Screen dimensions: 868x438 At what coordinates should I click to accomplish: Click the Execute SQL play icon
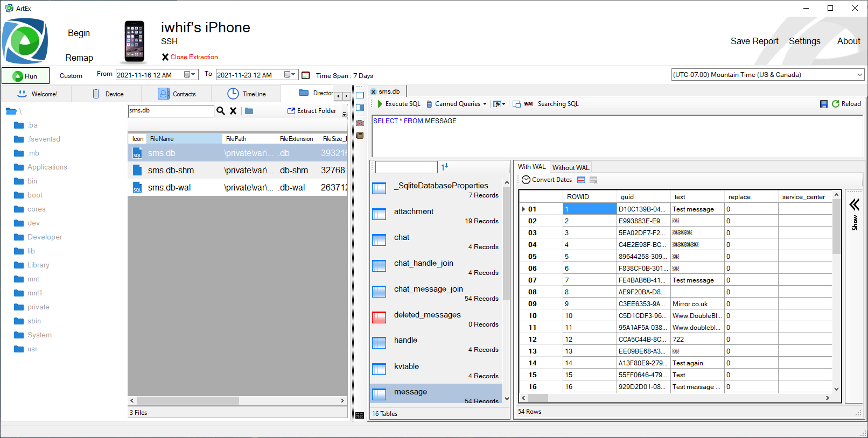[x=380, y=104]
